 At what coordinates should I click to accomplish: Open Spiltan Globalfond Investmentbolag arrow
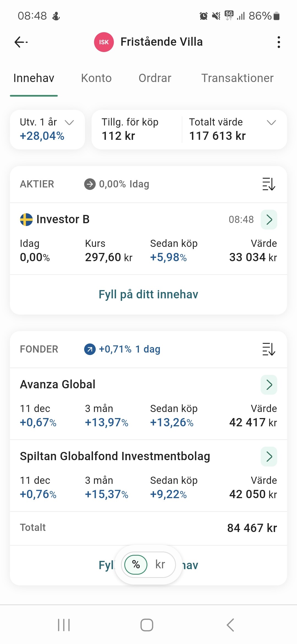269,457
